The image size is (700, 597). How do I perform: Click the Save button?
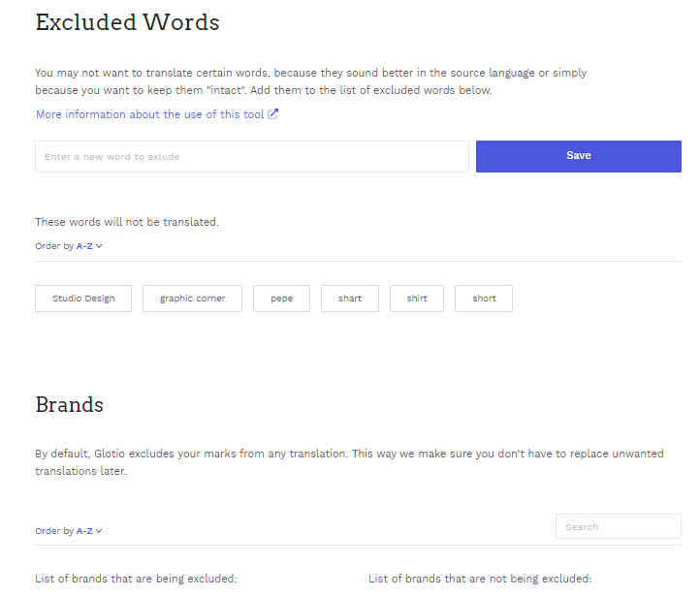pyautogui.click(x=579, y=156)
